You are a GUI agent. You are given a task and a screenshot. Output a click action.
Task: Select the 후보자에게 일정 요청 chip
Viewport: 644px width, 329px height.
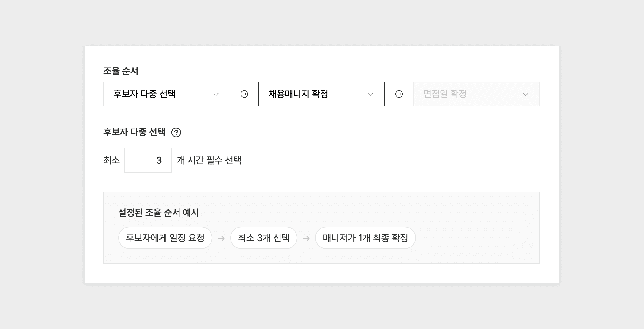click(165, 238)
